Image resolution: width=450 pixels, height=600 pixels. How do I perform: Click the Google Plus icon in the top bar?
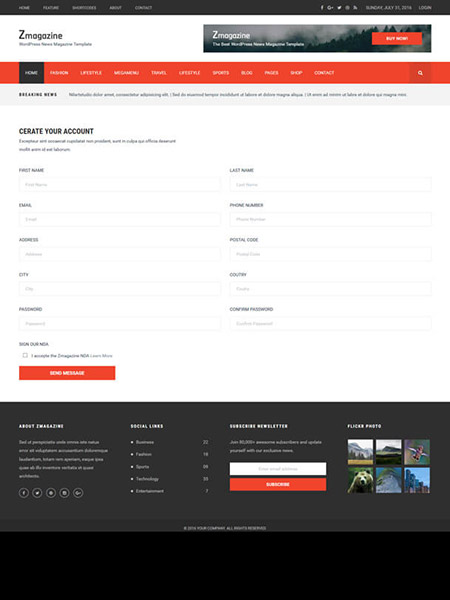point(330,8)
